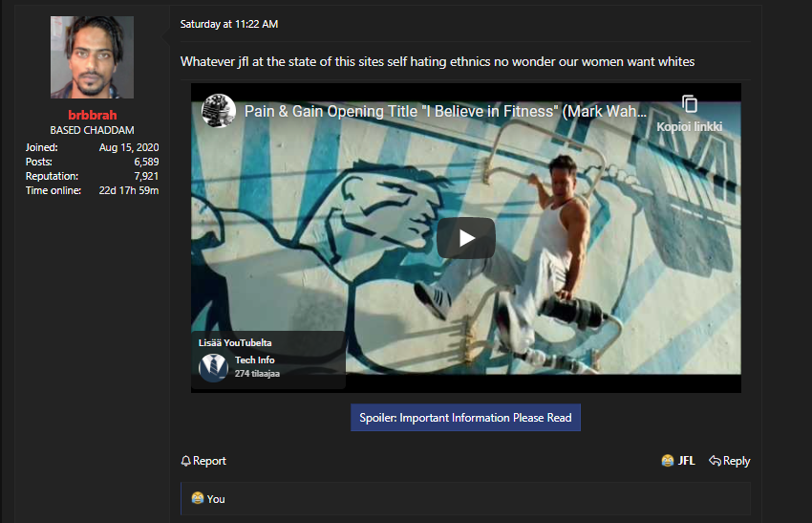Open the brbbrah username link
The image size is (812, 523).
(x=92, y=115)
